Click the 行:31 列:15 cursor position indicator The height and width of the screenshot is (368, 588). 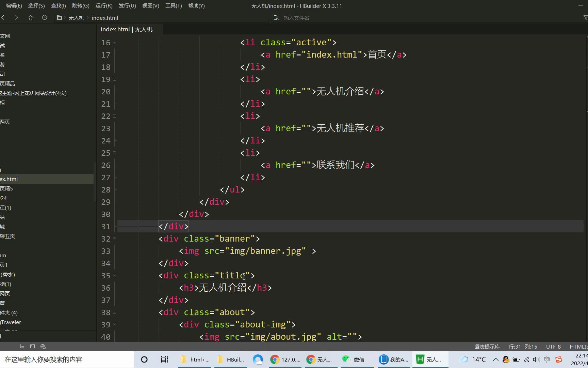pos(523,347)
